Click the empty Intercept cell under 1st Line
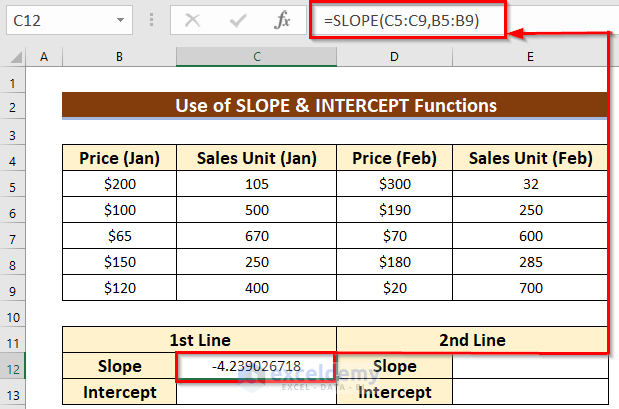 point(257,392)
